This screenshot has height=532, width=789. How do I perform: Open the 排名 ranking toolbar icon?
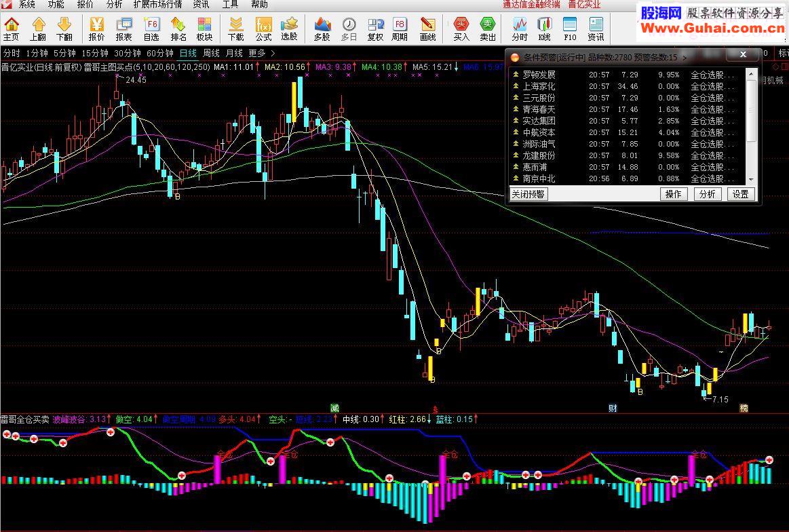pos(178,28)
